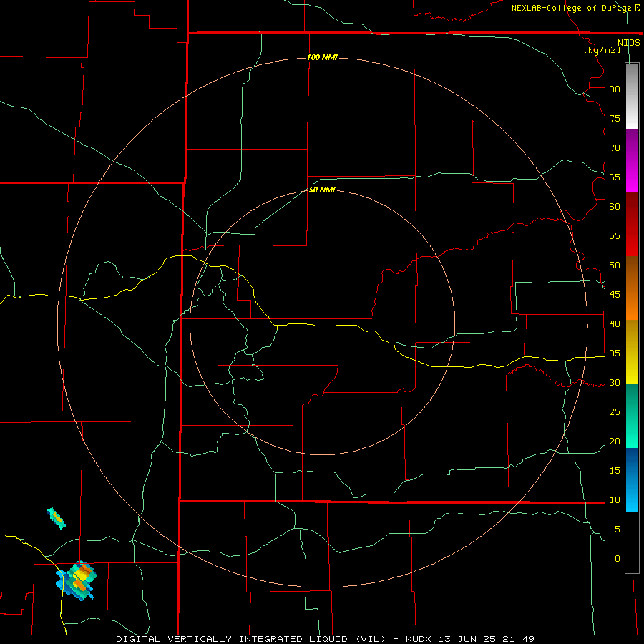This screenshot has width=644, height=644.
Task: Select the purple-magenta segment of color scale
Action: click(x=632, y=160)
